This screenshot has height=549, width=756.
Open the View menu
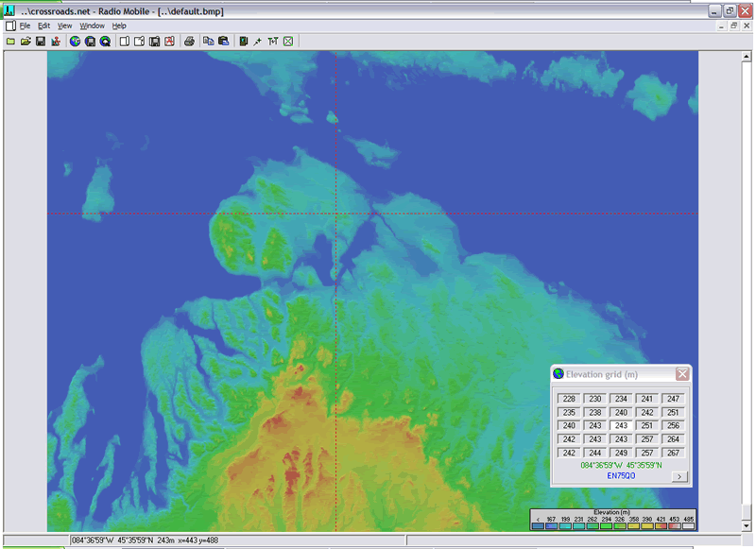64,26
